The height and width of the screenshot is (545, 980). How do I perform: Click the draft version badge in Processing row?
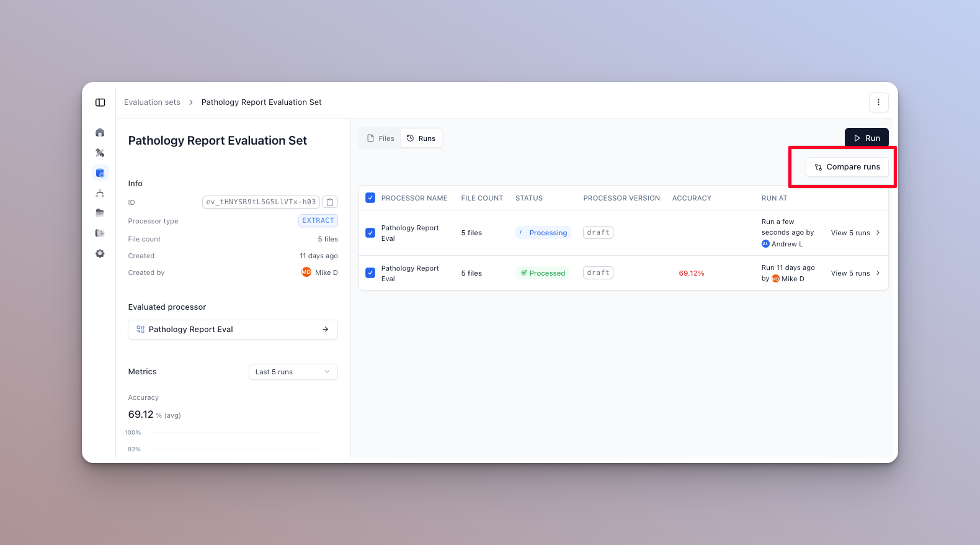point(599,233)
